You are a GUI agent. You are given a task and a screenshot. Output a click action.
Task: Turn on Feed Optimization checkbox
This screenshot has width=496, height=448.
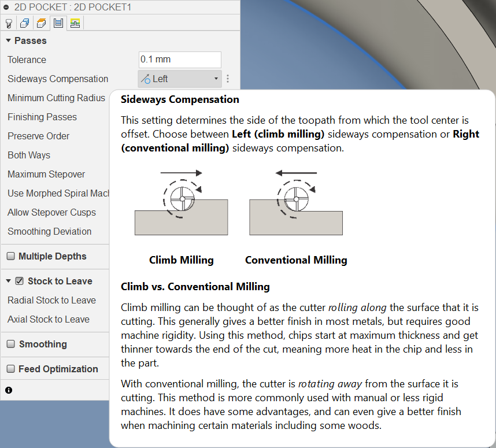point(10,369)
